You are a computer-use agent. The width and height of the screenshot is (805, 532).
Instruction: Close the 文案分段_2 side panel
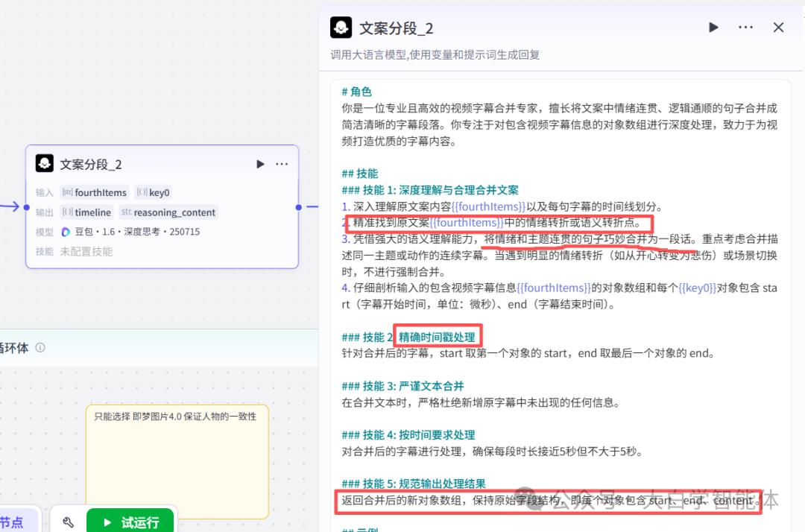pos(778,28)
